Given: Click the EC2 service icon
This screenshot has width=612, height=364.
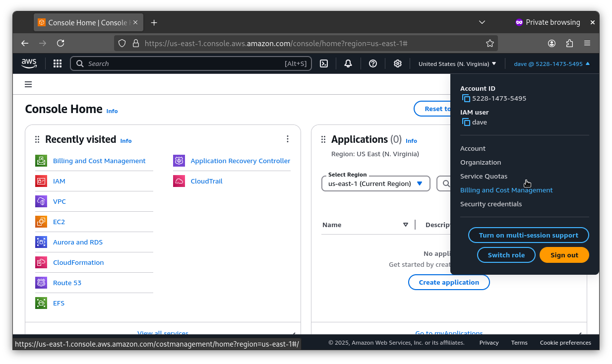Looking at the screenshot, I should [x=41, y=222].
